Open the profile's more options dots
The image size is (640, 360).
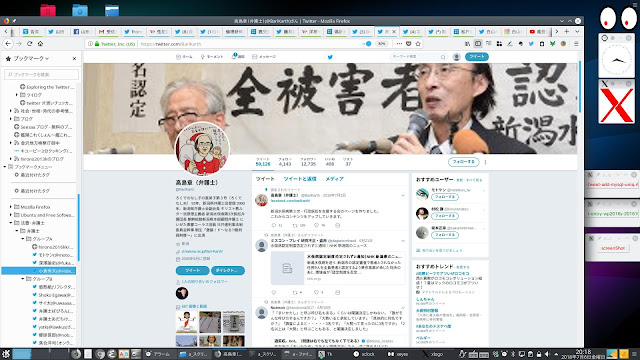point(485,162)
